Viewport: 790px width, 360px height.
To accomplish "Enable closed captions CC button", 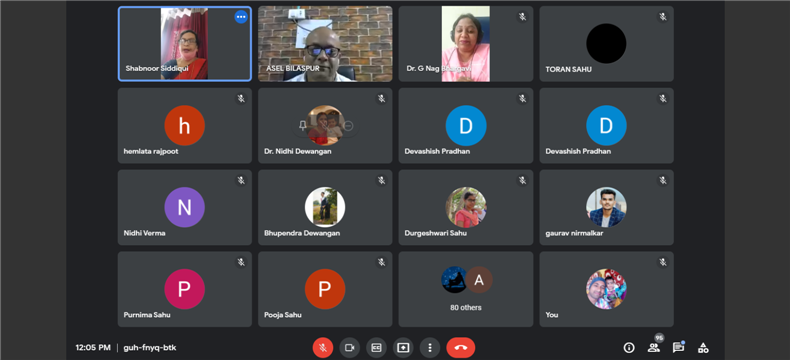I will click(376, 347).
